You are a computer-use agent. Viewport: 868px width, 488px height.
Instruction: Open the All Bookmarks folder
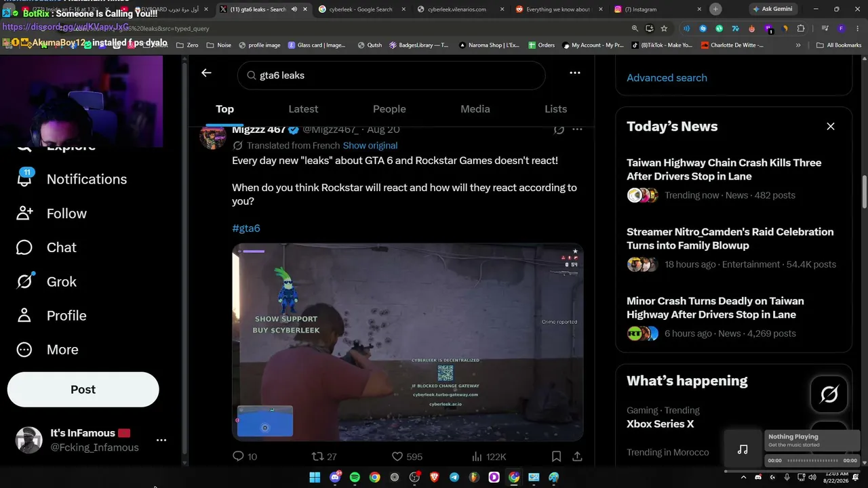pos(839,45)
